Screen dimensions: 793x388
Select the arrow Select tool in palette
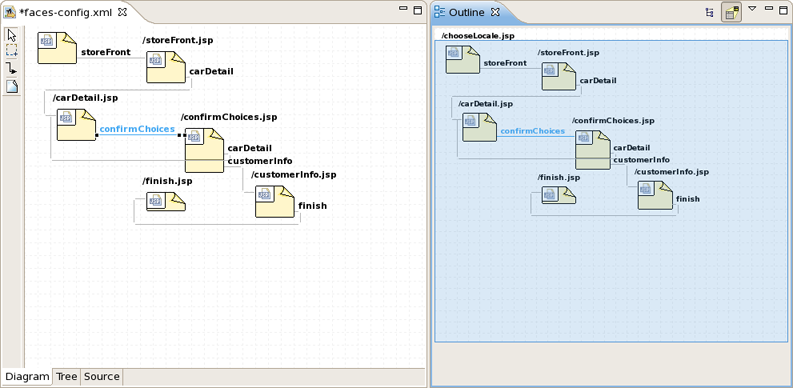click(x=12, y=35)
